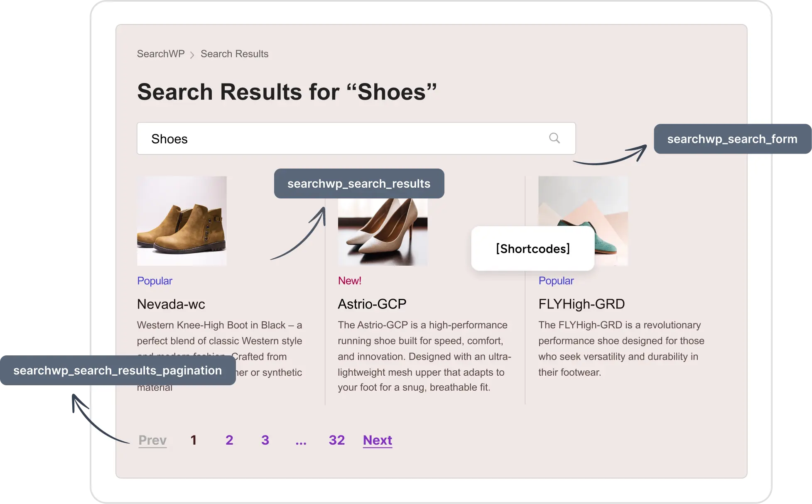
Task: Expand the search results breadcrumb
Action: pos(234,54)
